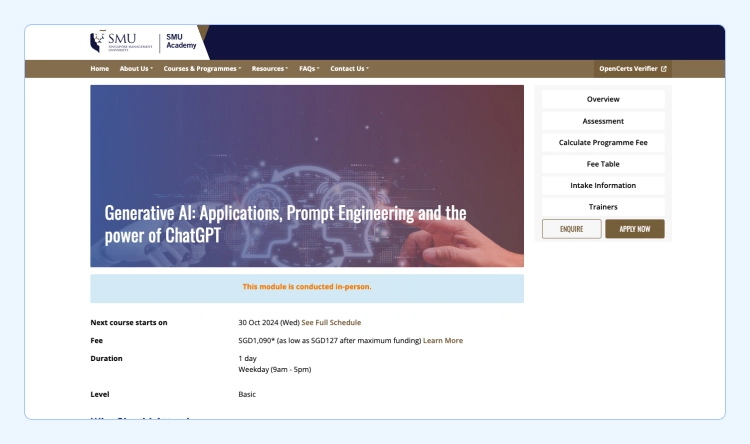Click the SGD1,090 fee text
This screenshot has width=750, height=444.
(x=256, y=341)
